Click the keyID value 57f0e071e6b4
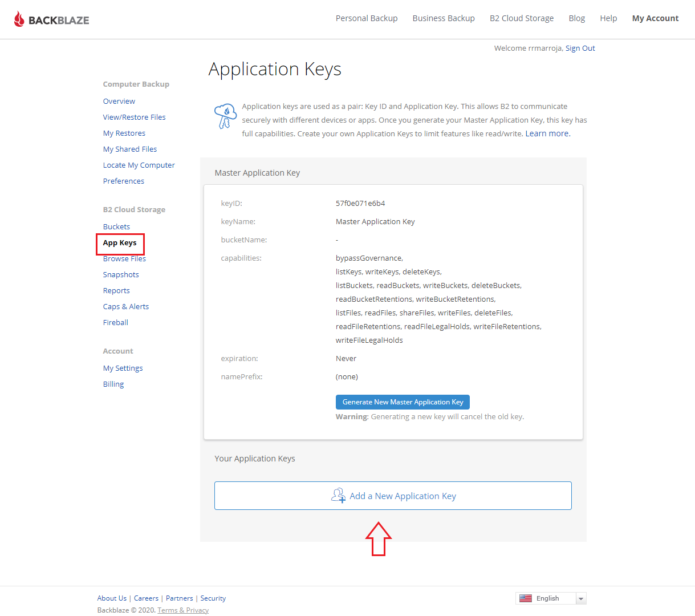The height and width of the screenshot is (616, 695). pyautogui.click(x=360, y=203)
